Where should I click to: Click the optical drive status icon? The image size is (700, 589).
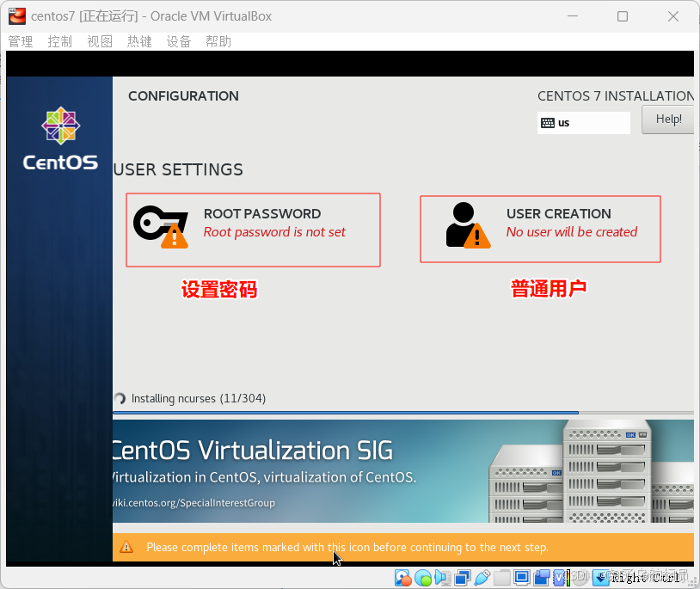pyautogui.click(x=423, y=578)
